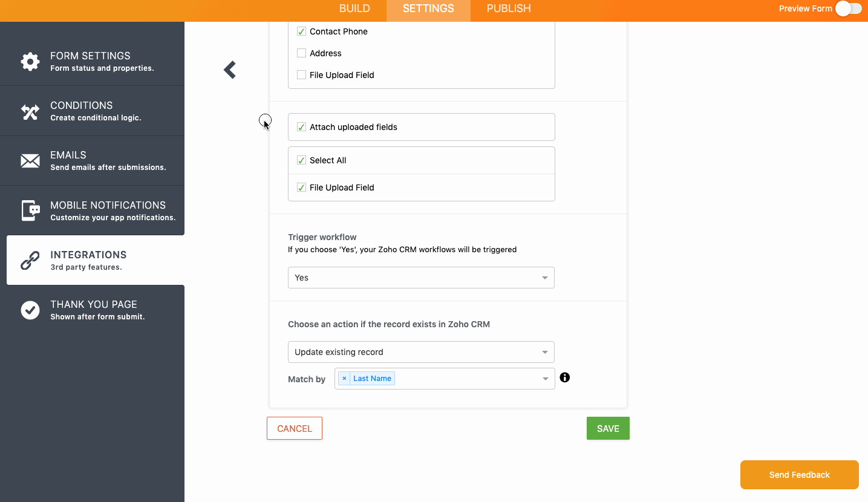This screenshot has height=502, width=868.
Task: Click the Mobile Notifications phone icon
Action: tap(31, 210)
